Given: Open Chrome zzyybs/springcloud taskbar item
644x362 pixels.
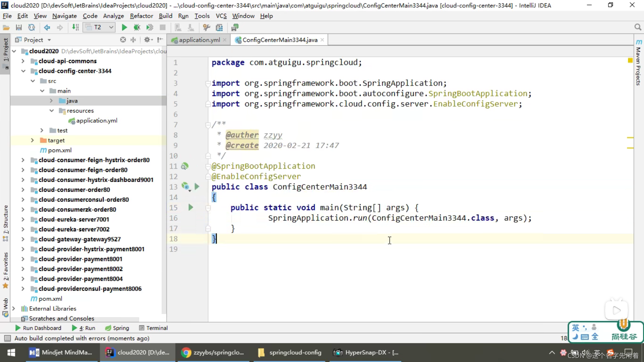Looking at the screenshot, I should [x=213, y=352].
